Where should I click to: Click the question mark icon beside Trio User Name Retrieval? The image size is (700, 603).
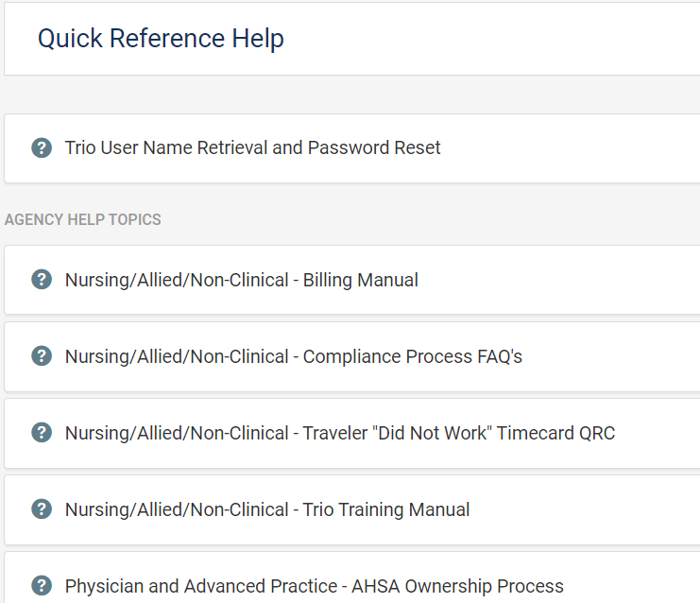tap(42, 147)
